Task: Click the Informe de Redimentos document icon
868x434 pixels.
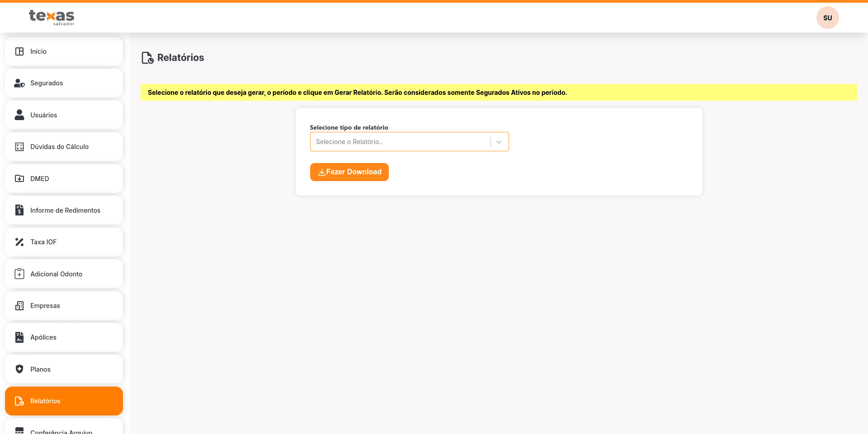Action: (x=19, y=210)
